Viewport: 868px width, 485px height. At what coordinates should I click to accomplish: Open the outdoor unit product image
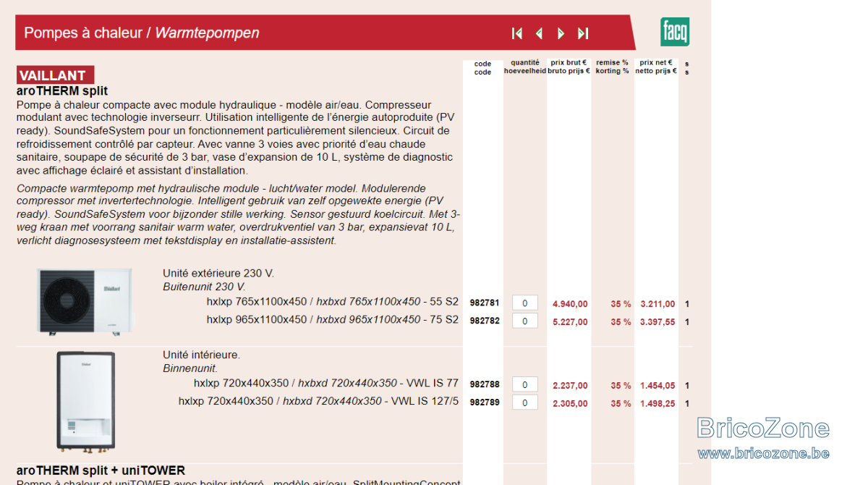pos(86,300)
